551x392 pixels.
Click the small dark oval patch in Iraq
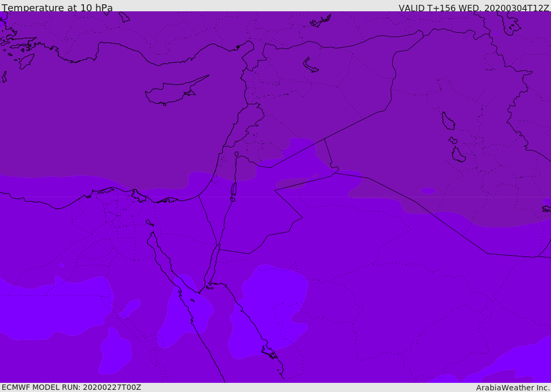click(428, 191)
